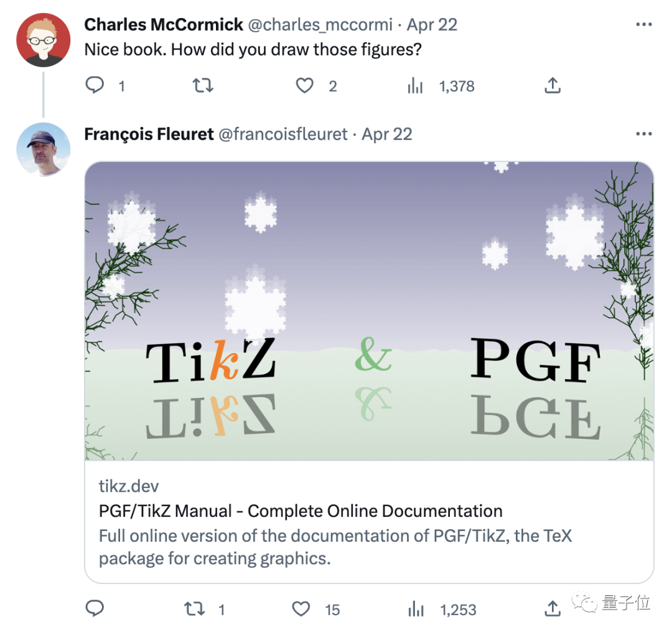Image resolution: width=672 pixels, height=632 pixels.
Task: Click the @francoisfleuret handle
Action: [x=282, y=134]
